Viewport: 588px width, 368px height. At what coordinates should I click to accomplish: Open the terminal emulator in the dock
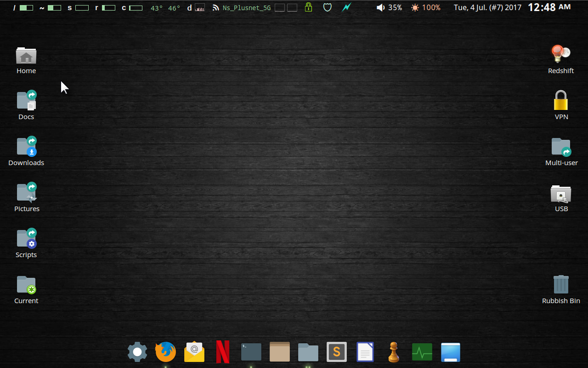(x=251, y=352)
